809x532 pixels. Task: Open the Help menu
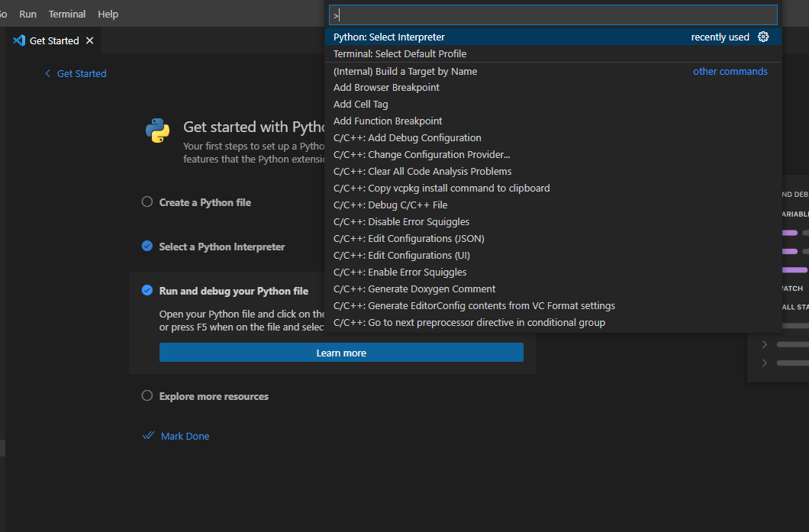tap(108, 14)
